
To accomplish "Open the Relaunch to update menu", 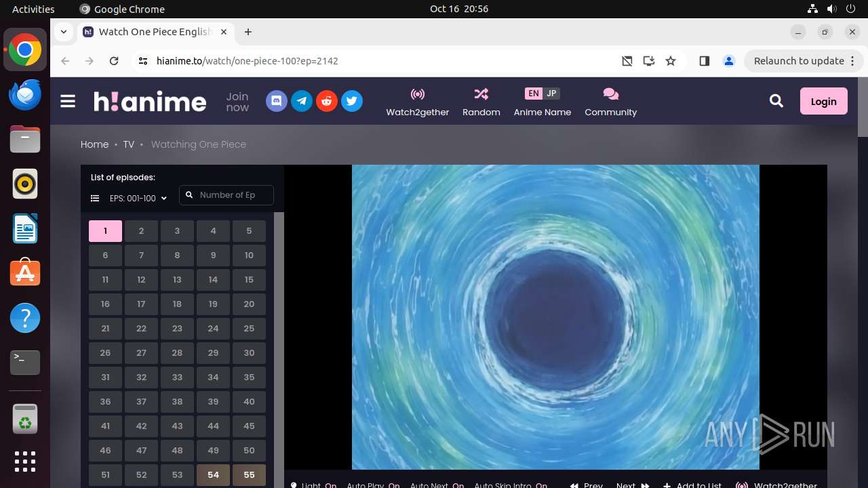I will pyautogui.click(x=804, y=61).
